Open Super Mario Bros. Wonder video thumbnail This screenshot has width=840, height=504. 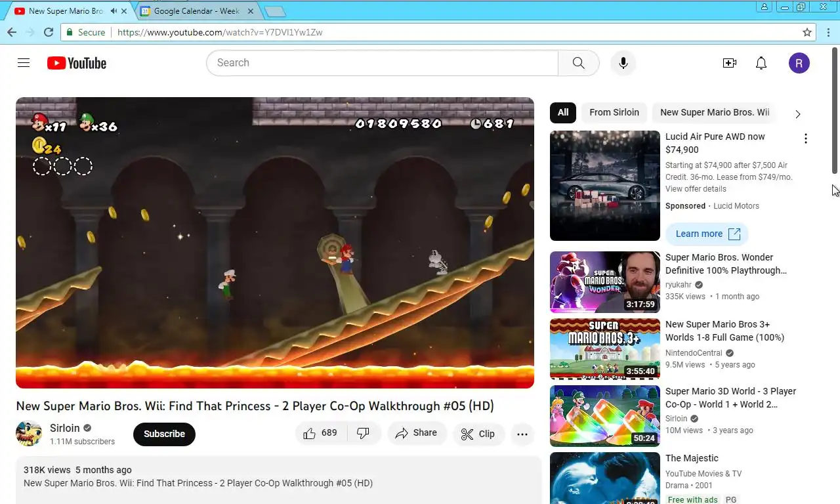point(605,282)
